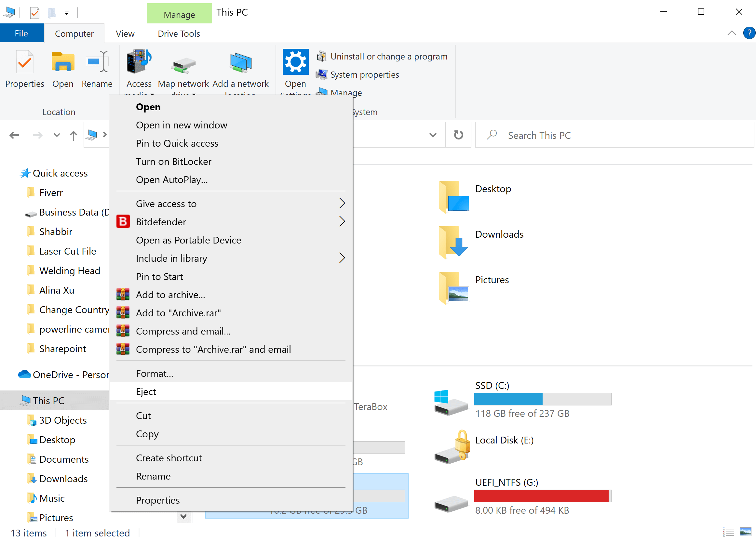This screenshot has height=541, width=756.
Task: Click inside the Search This PC box
Action: [567, 135]
